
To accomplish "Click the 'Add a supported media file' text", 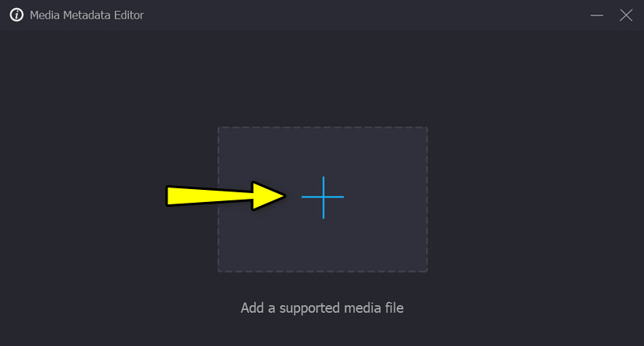I will (x=322, y=308).
